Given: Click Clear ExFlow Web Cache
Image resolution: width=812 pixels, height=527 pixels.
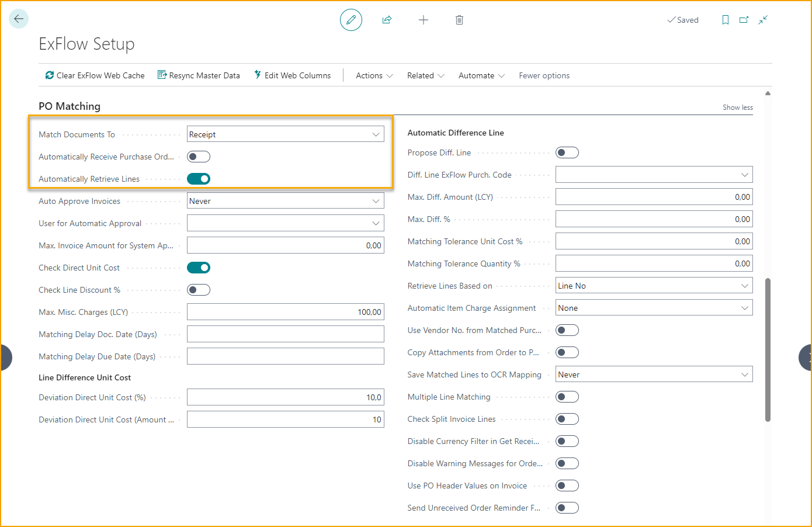Looking at the screenshot, I should 95,75.
